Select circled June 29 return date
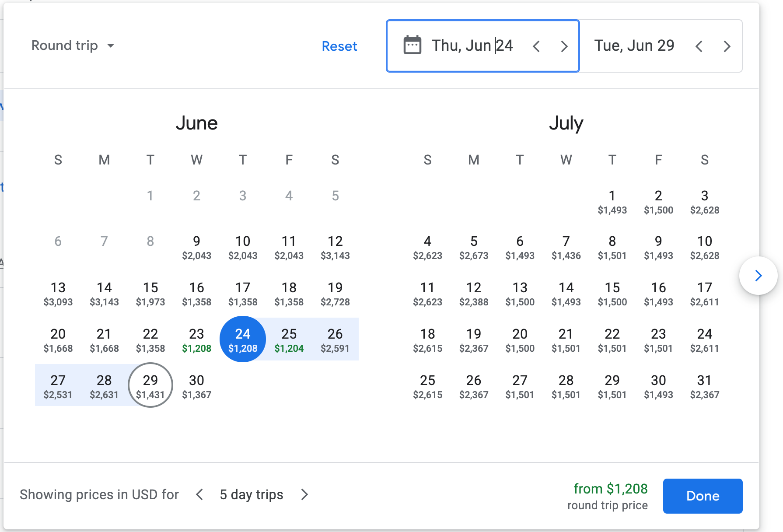Image resolution: width=783 pixels, height=532 pixels. (150, 385)
